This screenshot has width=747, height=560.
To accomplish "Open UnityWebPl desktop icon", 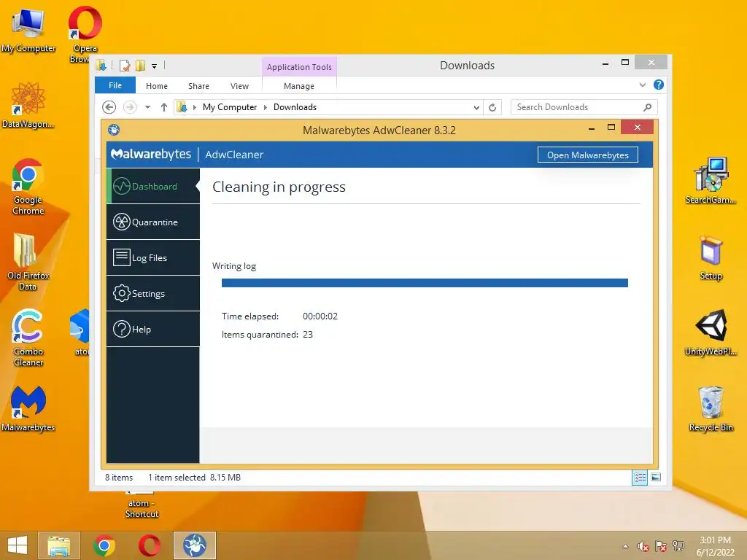I will pos(711,332).
